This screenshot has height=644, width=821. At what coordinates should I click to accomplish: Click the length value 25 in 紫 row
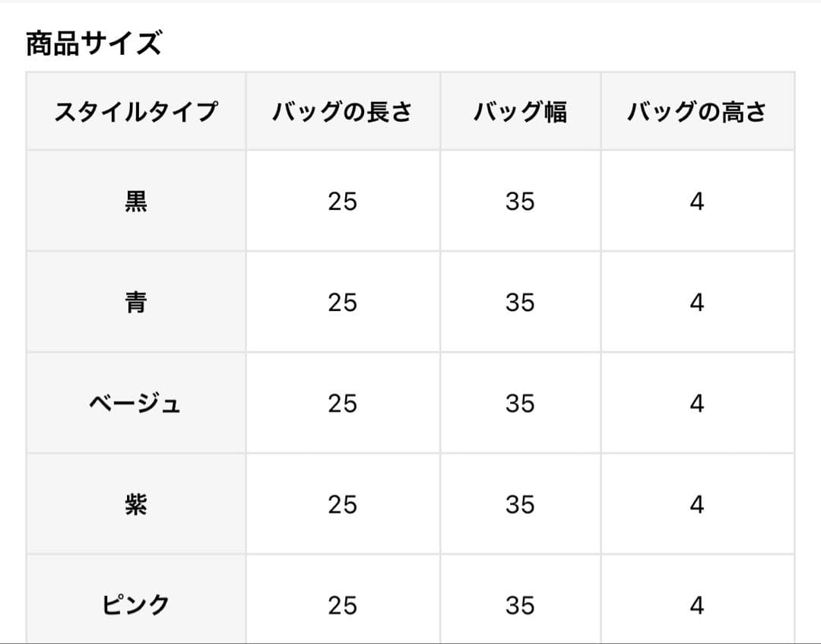342,505
